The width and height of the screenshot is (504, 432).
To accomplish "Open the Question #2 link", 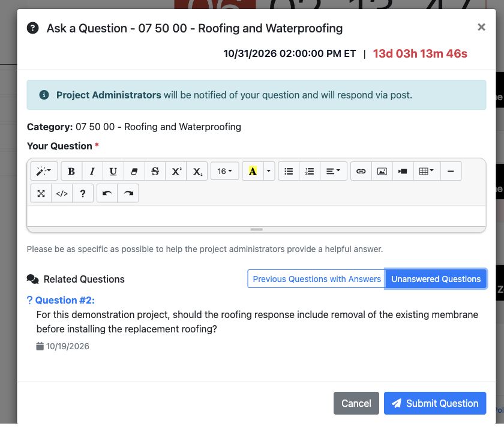I will tap(65, 300).
